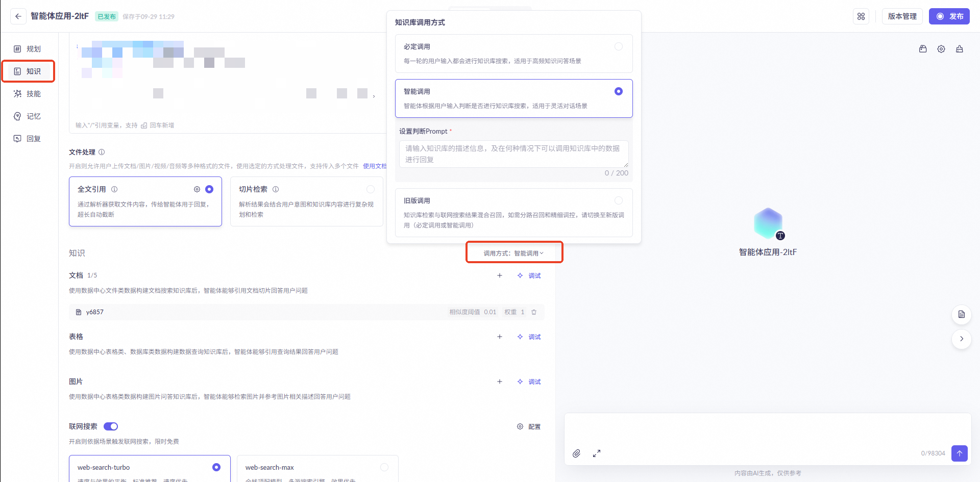This screenshot has height=482, width=980.
Task: Open the info tooltip beside 文件处理
Action: pyautogui.click(x=102, y=152)
